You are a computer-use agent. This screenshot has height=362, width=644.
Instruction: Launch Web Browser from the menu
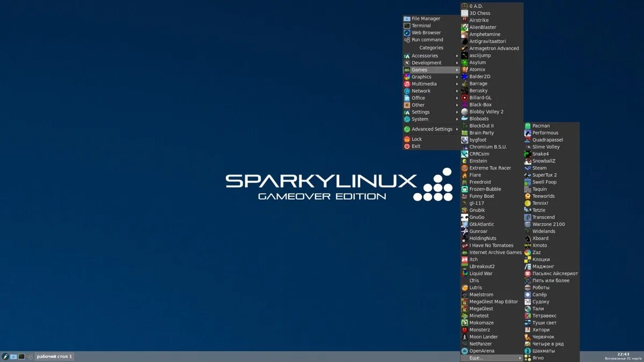431,33
